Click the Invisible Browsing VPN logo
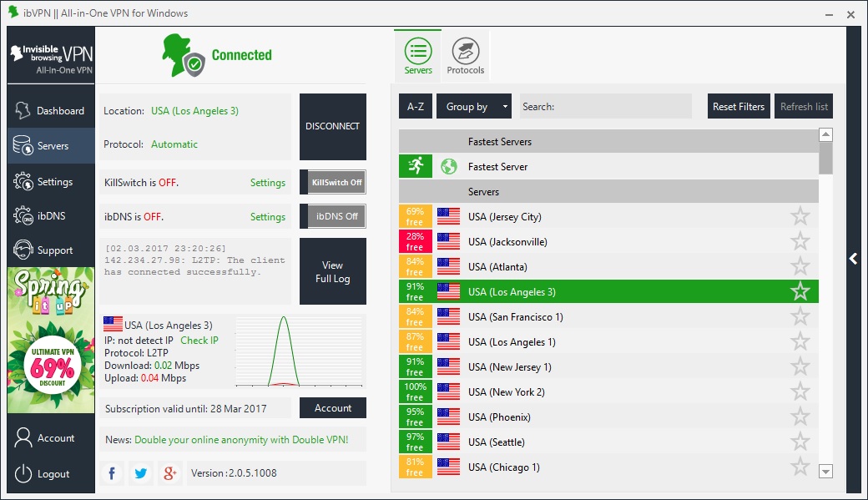 (x=51, y=59)
